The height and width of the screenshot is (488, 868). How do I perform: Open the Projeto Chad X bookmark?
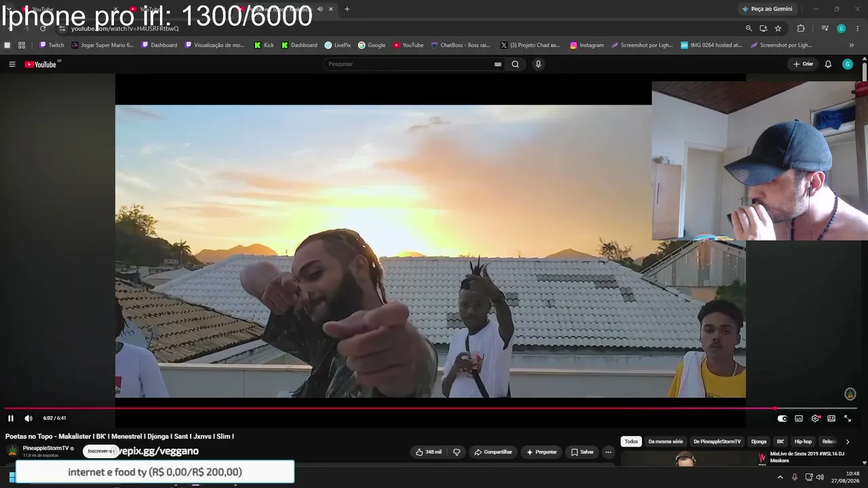(530, 45)
